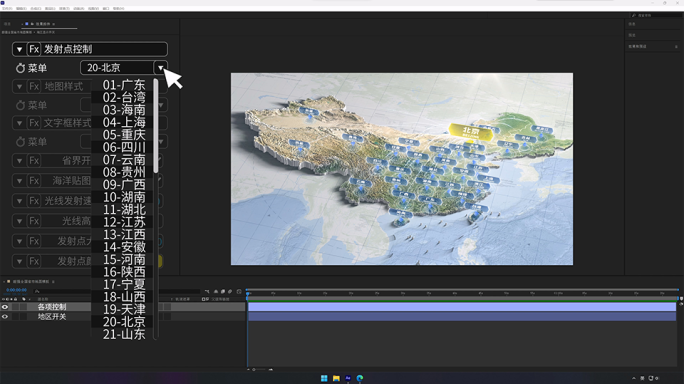Open File Explorer from the taskbar
The image size is (684, 384).
tap(336, 378)
